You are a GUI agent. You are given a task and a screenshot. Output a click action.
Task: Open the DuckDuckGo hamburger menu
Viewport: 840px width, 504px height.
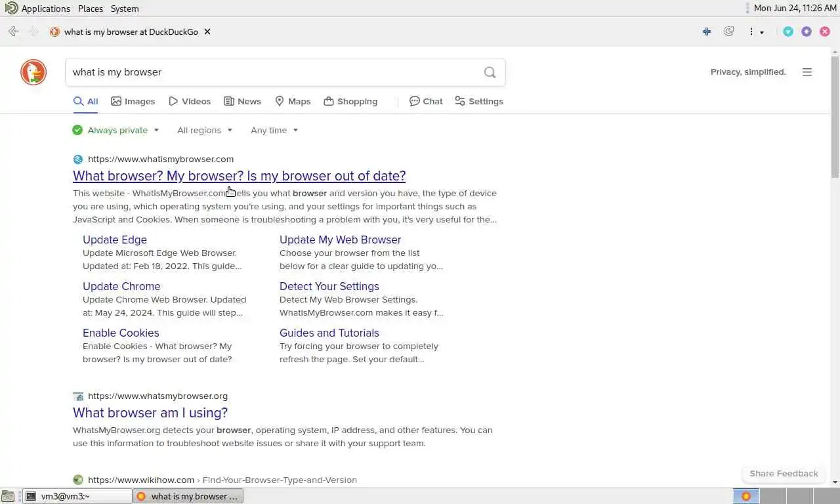[807, 72]
